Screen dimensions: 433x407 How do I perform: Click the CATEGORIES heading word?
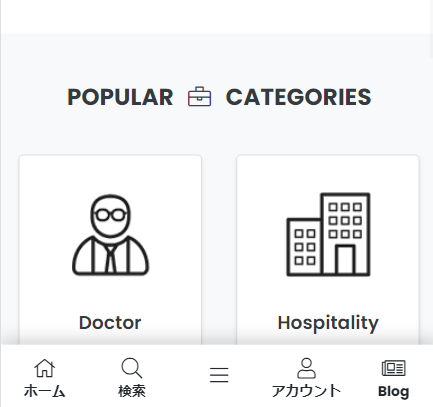point(298,97)
